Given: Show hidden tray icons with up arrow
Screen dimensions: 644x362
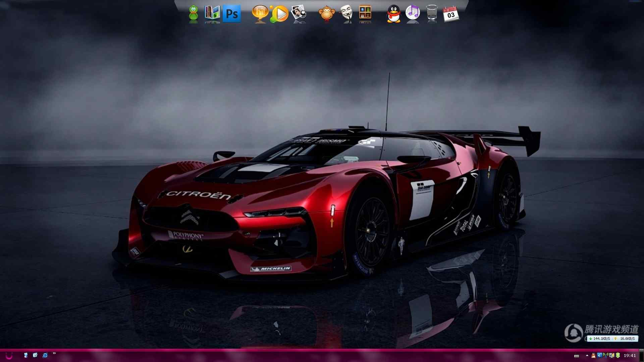Looking at the screenshot, I should click(587, 356).
